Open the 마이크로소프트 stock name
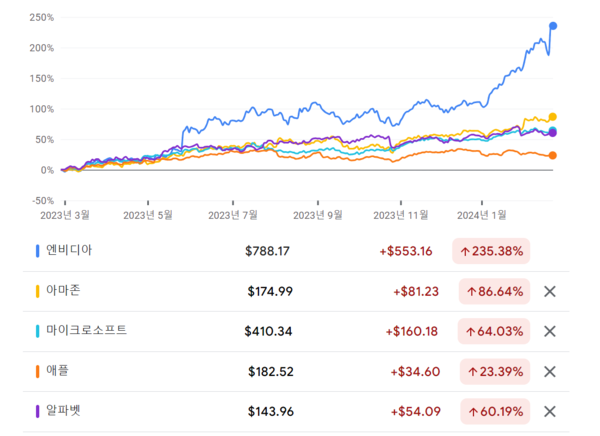Viewport: 600px width, 436px height. (x=86, y=330)
